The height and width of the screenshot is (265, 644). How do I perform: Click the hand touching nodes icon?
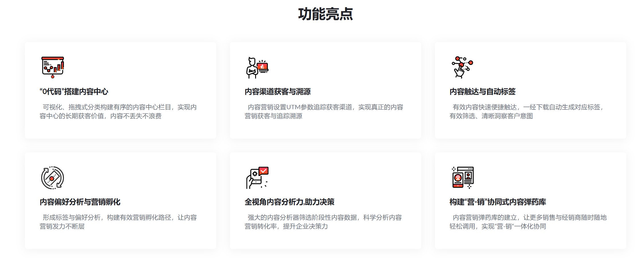tap(462, 67)
